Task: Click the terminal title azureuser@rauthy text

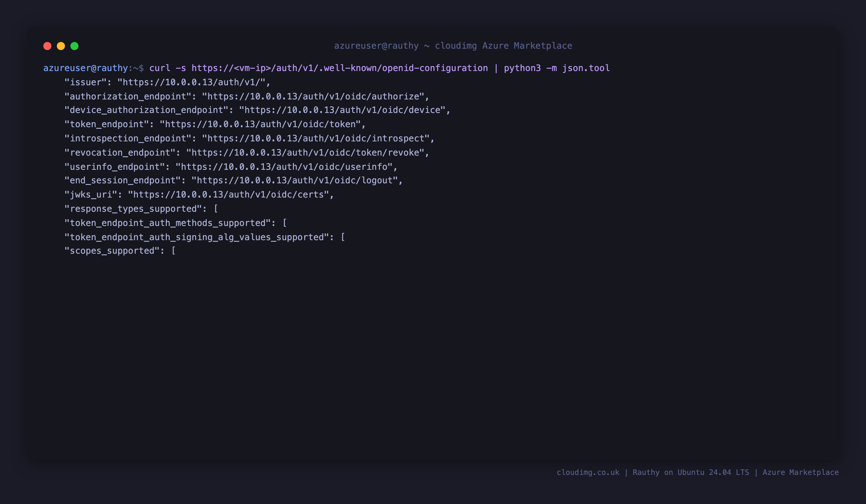Action: 376,46
